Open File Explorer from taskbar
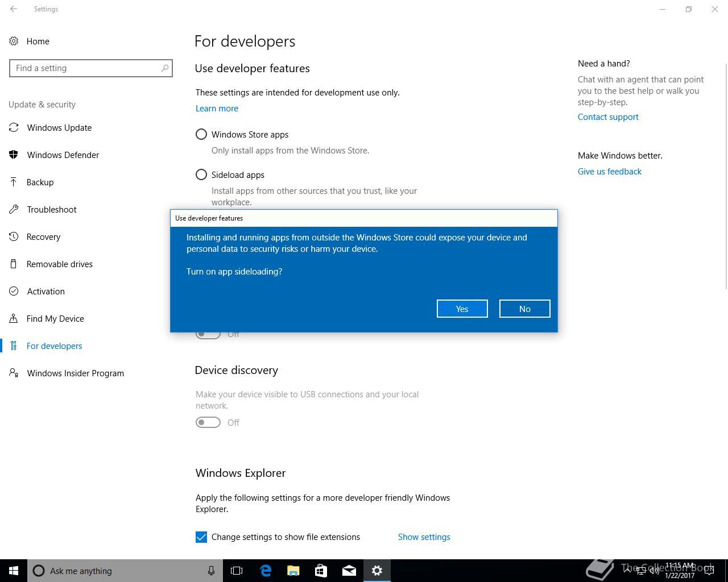The image size is (728, 582). coord(293,571)
